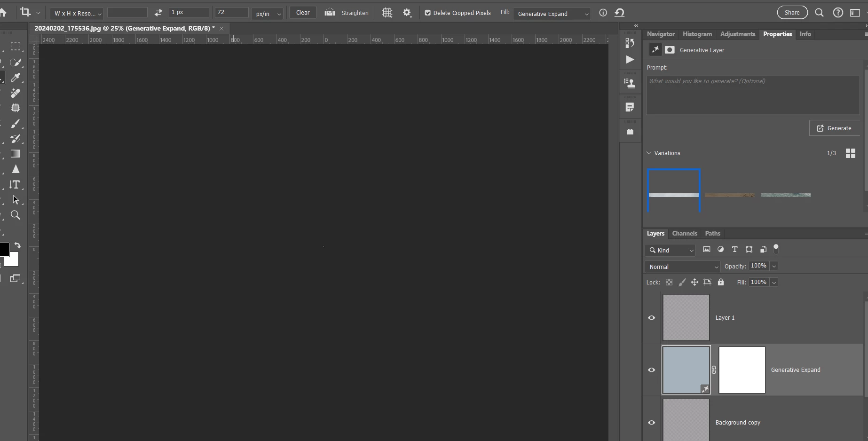Image resolution: width=868 pixels, height=441 pixels.
Task: Select the third teal variation thumbnail
Action: [x=786, y=195]
